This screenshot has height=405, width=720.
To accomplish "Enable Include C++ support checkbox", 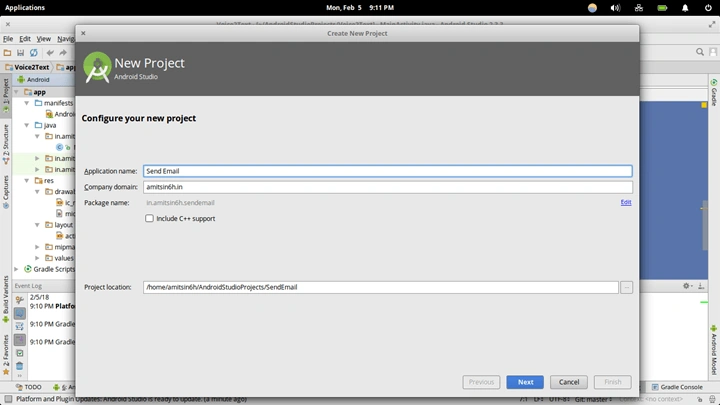I will [149, 219].
